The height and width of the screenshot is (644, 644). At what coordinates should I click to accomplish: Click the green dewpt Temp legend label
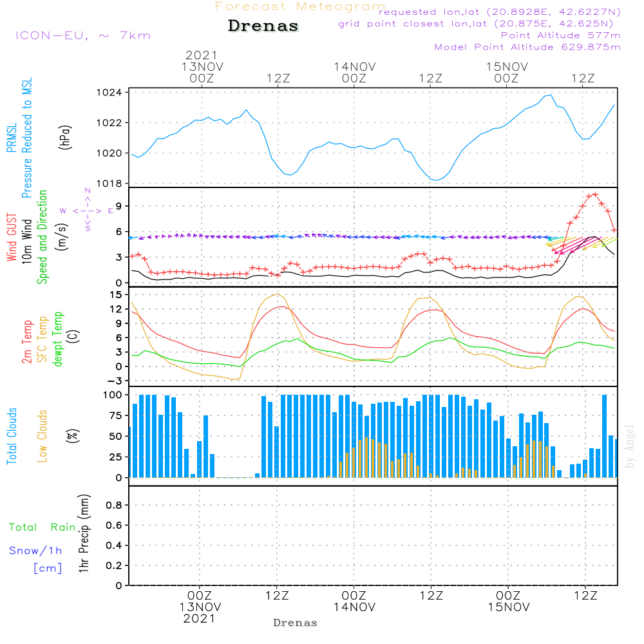coord(58,339)
